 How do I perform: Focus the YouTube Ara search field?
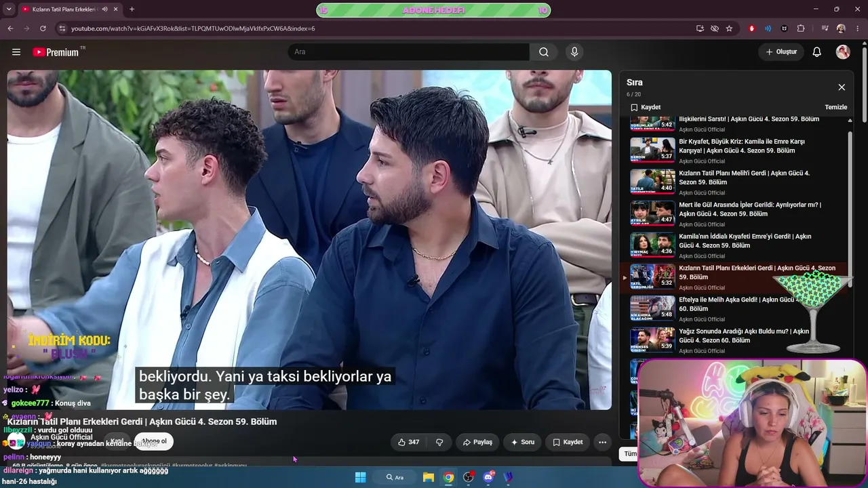click(x=409, y=52)
